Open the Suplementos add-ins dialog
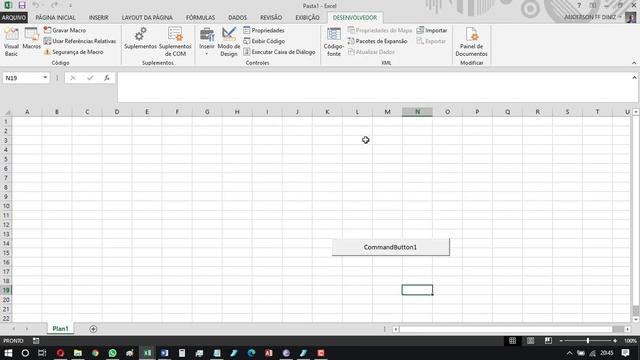 [x=140, y=39]
